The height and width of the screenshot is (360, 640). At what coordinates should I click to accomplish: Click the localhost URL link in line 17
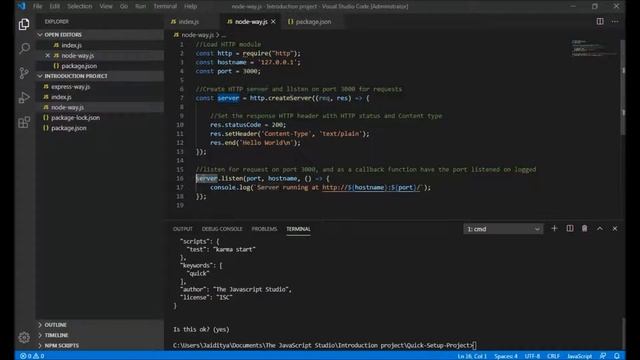(x=371, y=187)
